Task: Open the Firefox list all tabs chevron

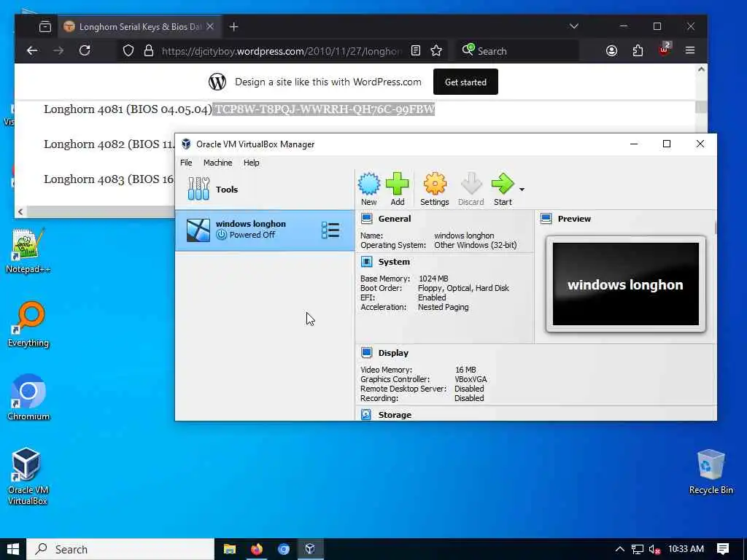Action: coord(573,26)
